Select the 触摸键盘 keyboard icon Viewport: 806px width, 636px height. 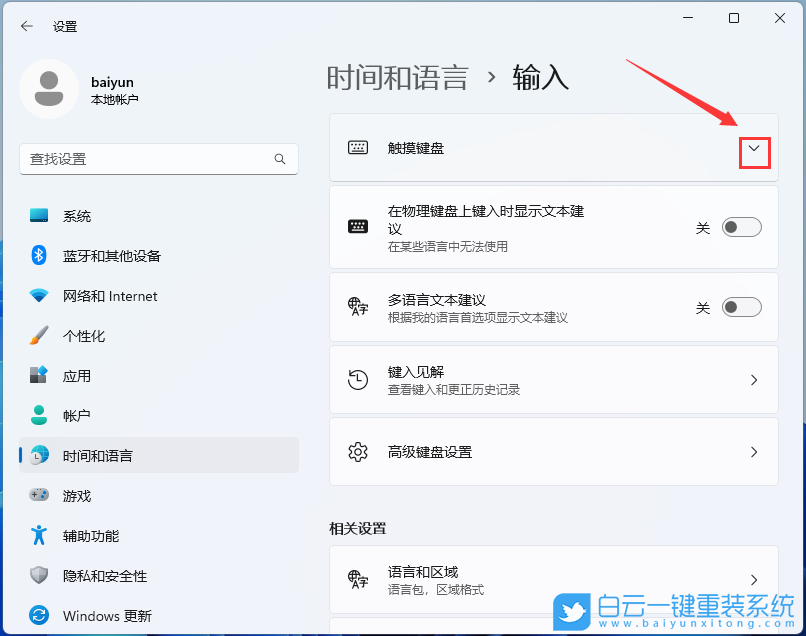(358, 147)
